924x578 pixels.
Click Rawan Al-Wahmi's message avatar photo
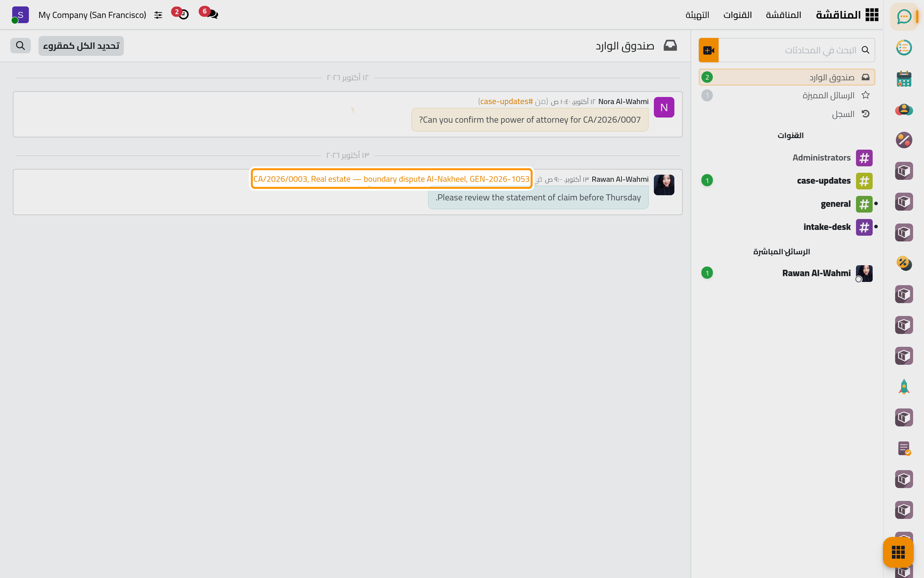[664, 185]
